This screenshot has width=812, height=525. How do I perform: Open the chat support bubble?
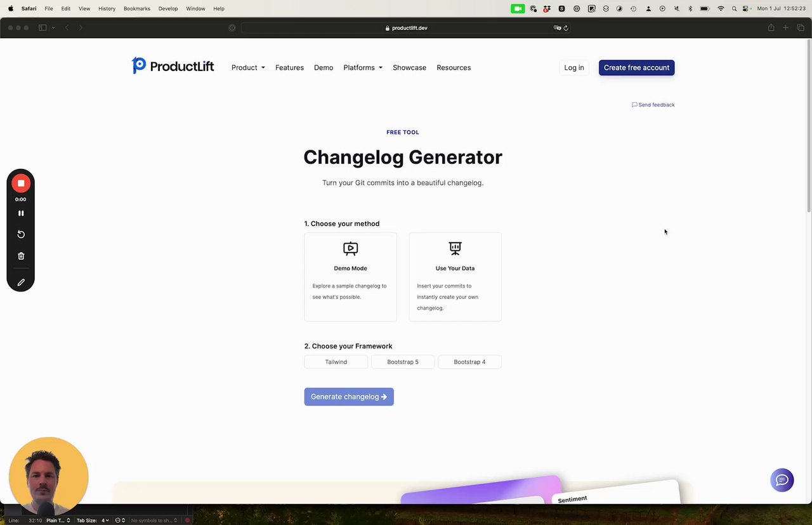point(782,480)
